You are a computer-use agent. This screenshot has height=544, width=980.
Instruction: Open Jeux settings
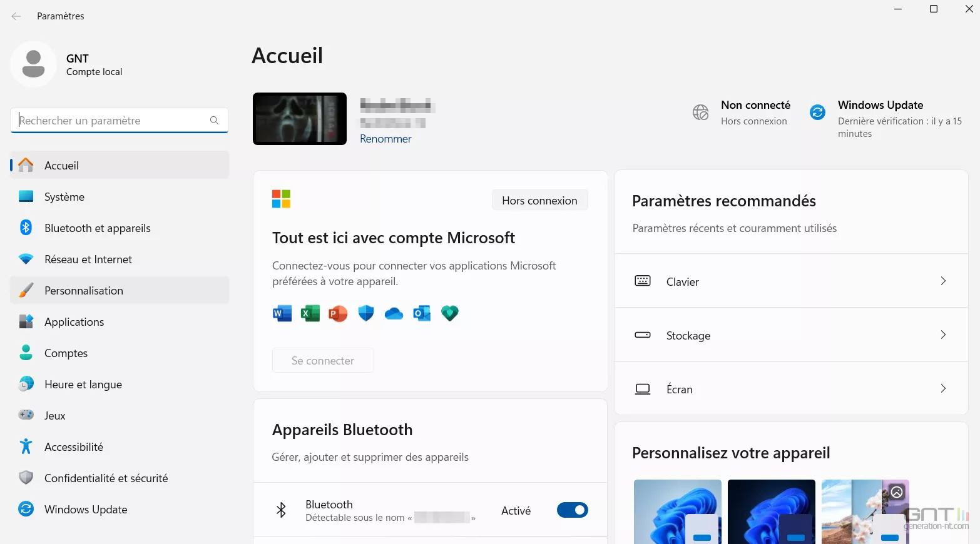[120, 415]
